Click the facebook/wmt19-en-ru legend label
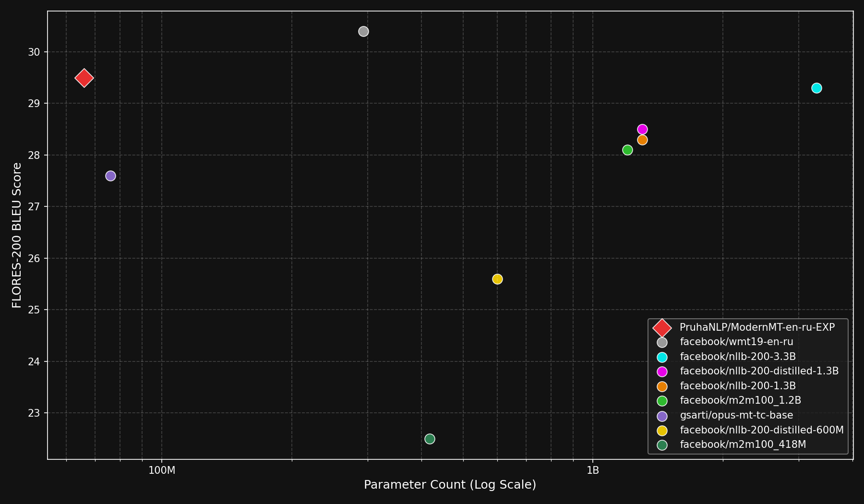The width and height of the screenshot is (864, 504). [736, 342]
